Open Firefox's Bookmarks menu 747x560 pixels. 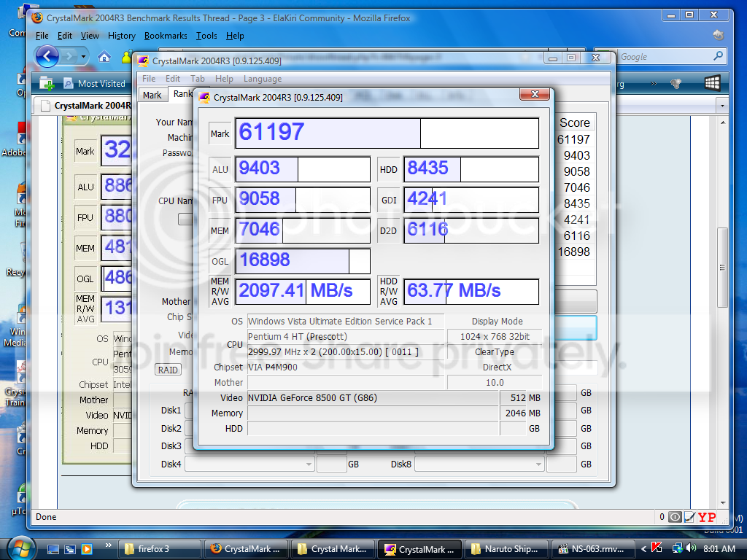click(x=166, y=36)
